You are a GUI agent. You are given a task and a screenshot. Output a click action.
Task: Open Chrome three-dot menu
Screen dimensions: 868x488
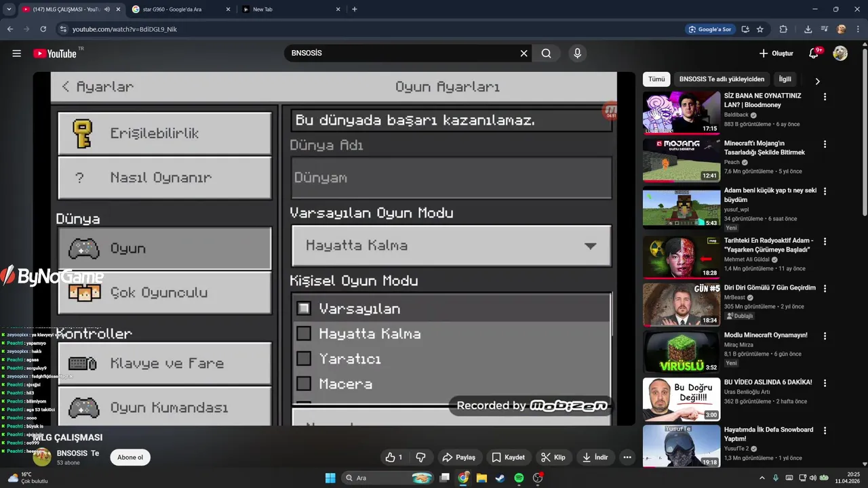click(858, 29)
